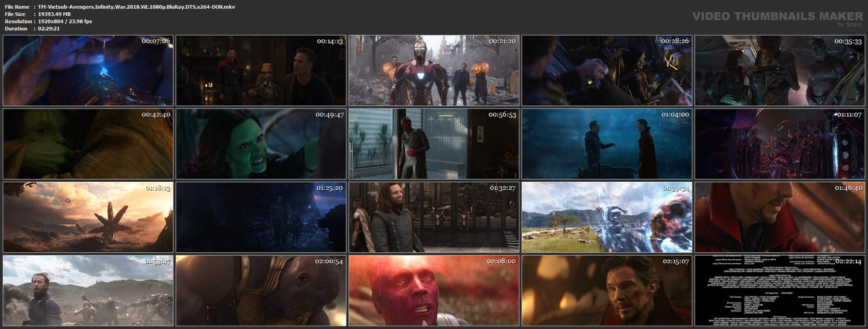
Task: Click the File Size label
Action: tap(16, 14)
